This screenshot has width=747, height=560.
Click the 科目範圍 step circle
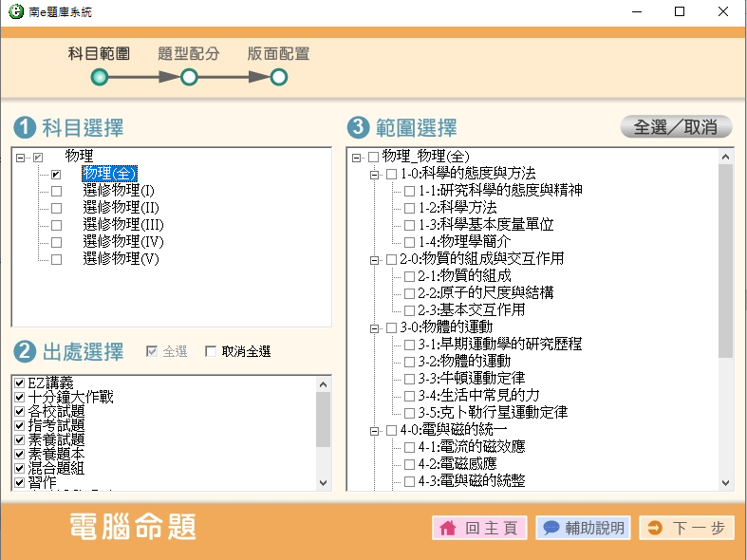[x=100, y=78]
